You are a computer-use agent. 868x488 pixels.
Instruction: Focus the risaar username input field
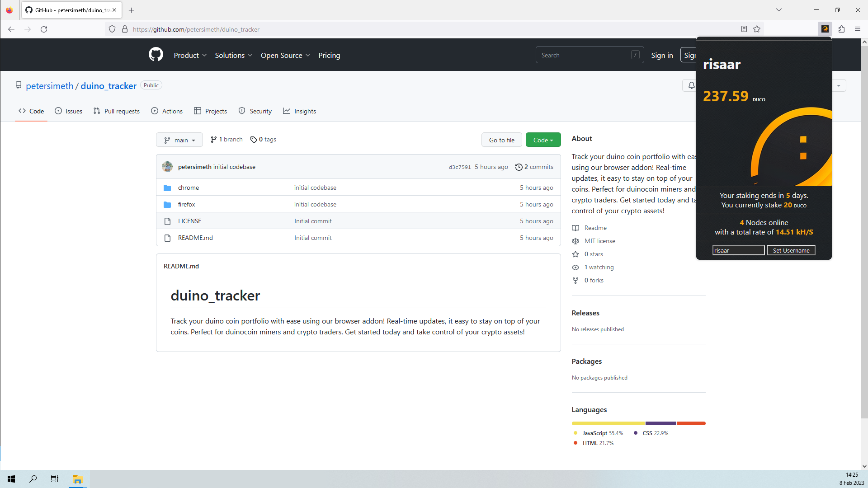pyautogui.click(x=738, y=250)
